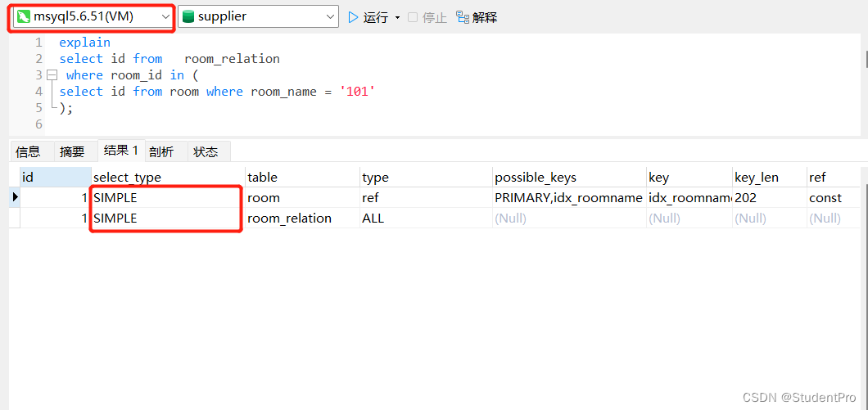Click room_relation in the SQL editor
The image size is (868, 410).
(232, 59)
